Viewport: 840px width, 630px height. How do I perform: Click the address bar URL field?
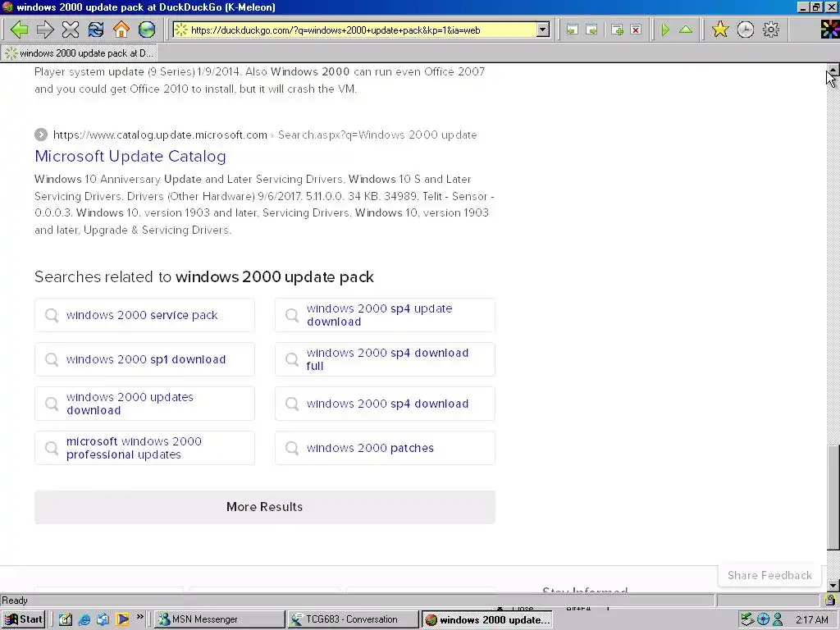(x=362, y=30)
